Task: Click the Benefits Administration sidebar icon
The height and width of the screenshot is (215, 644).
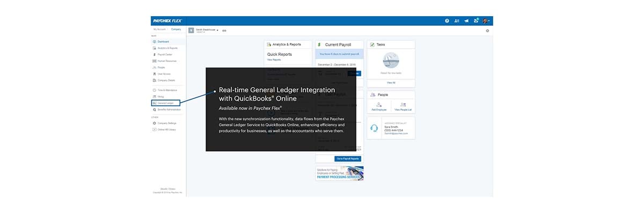Action: tap(155, 109)
